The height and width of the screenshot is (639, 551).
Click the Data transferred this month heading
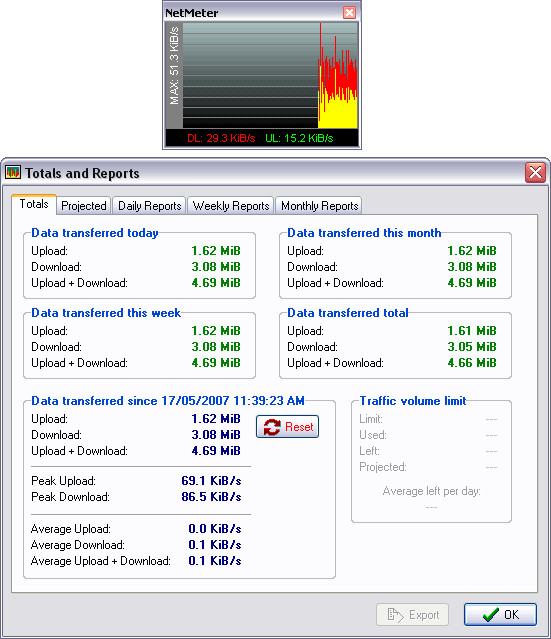click(364, 233)
